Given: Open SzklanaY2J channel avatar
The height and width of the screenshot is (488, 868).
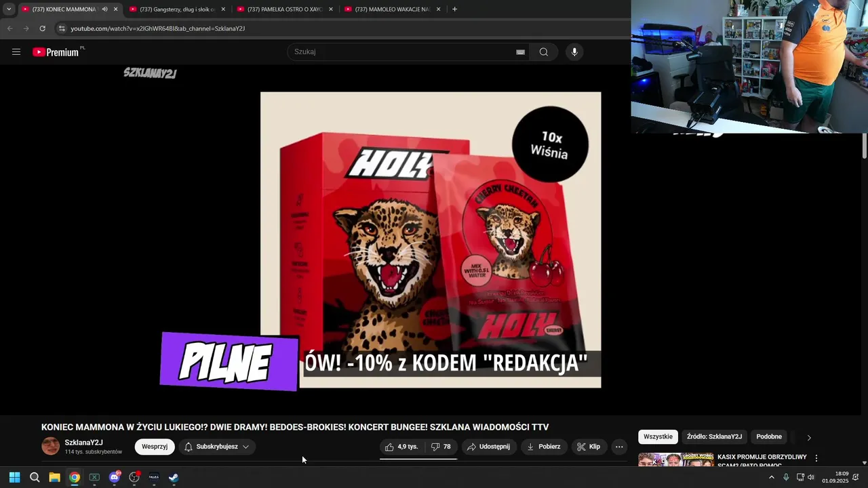Looking at the screenshot, I should [51, 446].
